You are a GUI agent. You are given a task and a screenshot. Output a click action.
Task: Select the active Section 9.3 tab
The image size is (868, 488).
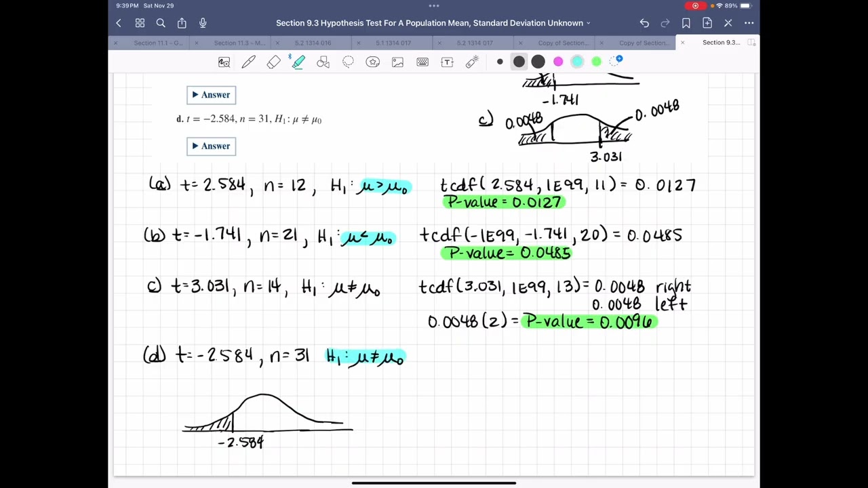(x=721, y=43)
